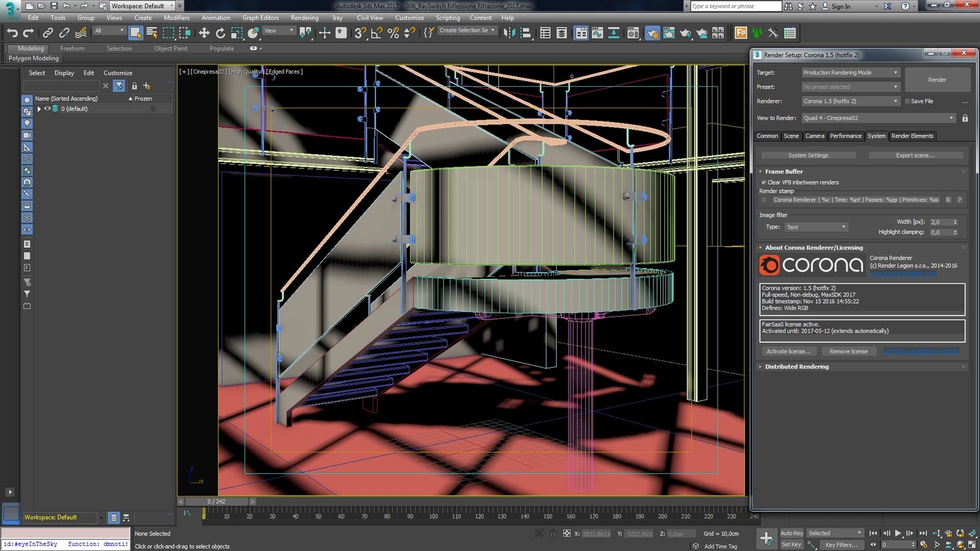Toggle Window/Crossing selection mode
980x551 pixels.
point(185,32)
